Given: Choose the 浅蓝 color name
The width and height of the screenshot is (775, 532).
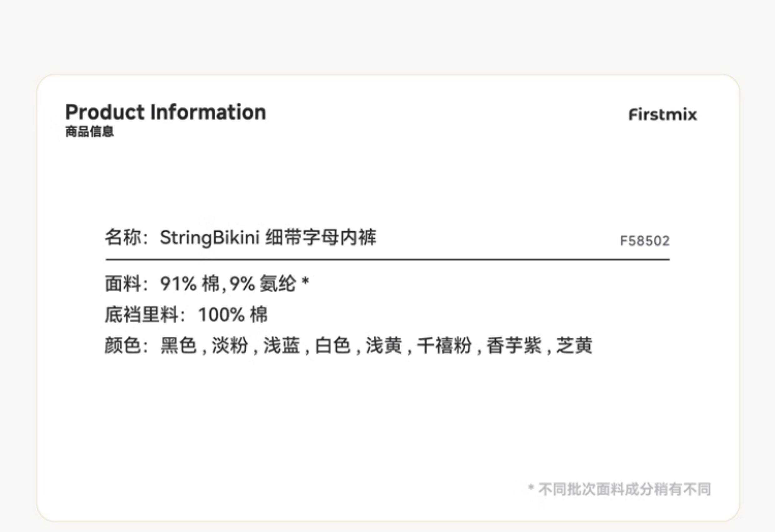Looking at the screenshot, I should click(281, 345).
